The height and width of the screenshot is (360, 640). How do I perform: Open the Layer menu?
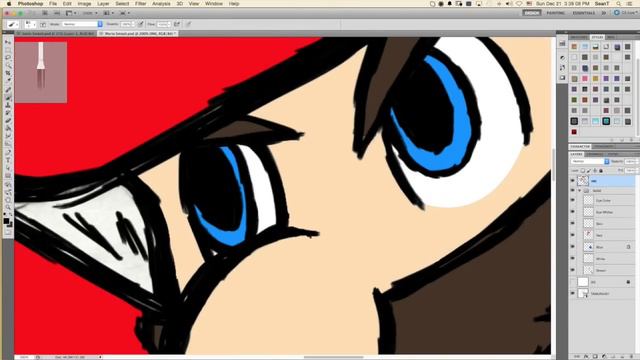point(103,4)
